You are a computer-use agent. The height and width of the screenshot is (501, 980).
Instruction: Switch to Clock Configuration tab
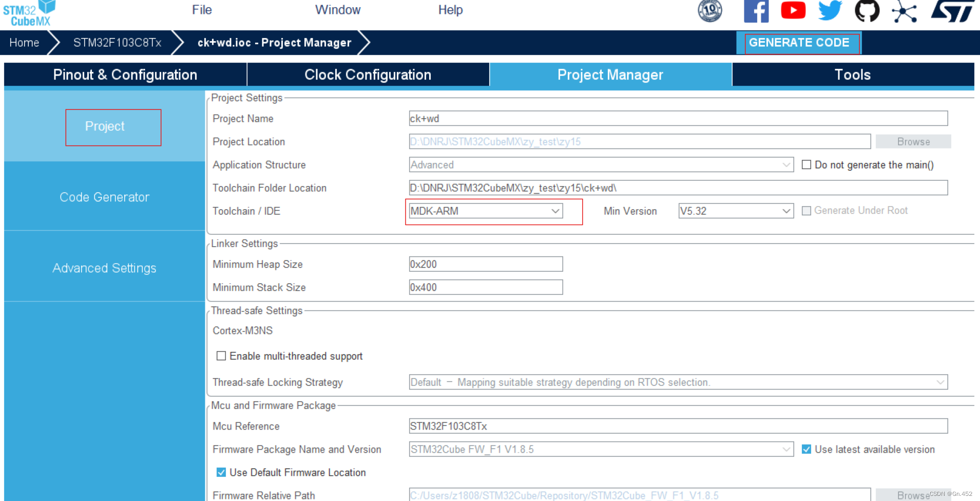point(368,75)
